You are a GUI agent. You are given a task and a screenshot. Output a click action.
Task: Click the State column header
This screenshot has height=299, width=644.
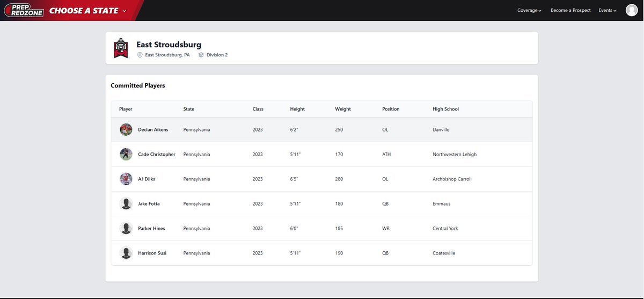click(x=189, y=109)
